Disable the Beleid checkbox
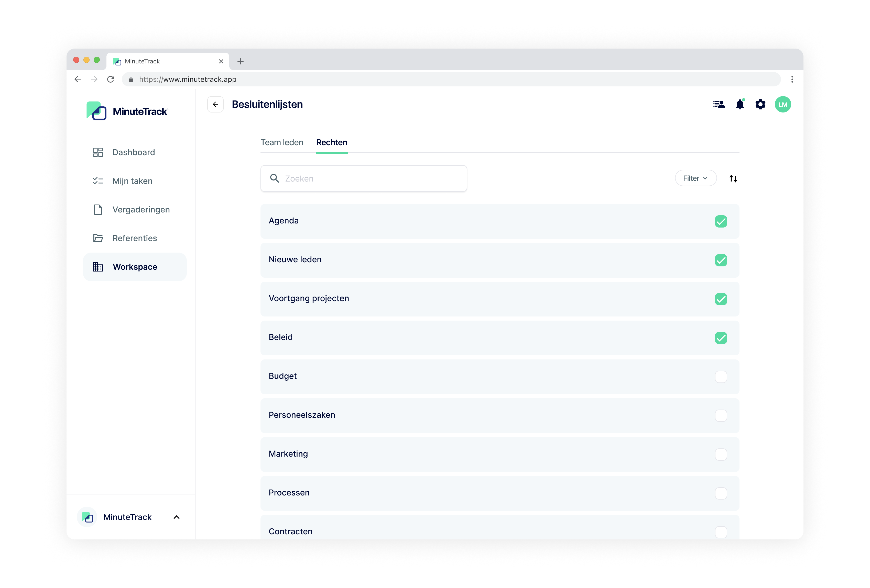This screenshot has width=870, height=588. (721, 338)
